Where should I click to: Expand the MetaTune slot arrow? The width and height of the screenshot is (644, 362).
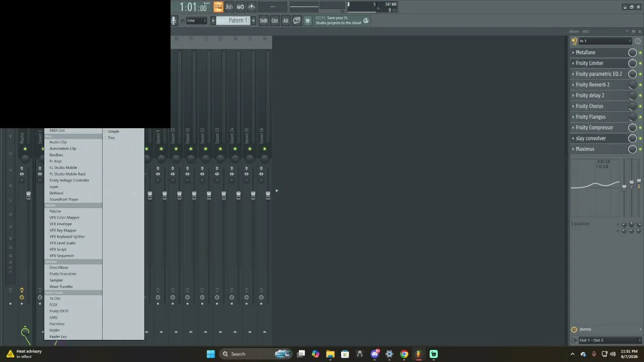point(573,52)
